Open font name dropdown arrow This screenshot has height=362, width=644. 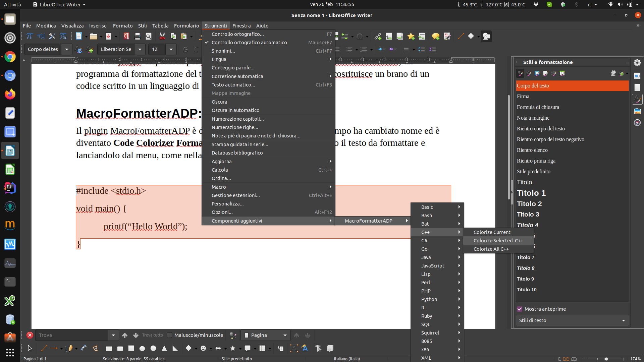click(140, 49)
